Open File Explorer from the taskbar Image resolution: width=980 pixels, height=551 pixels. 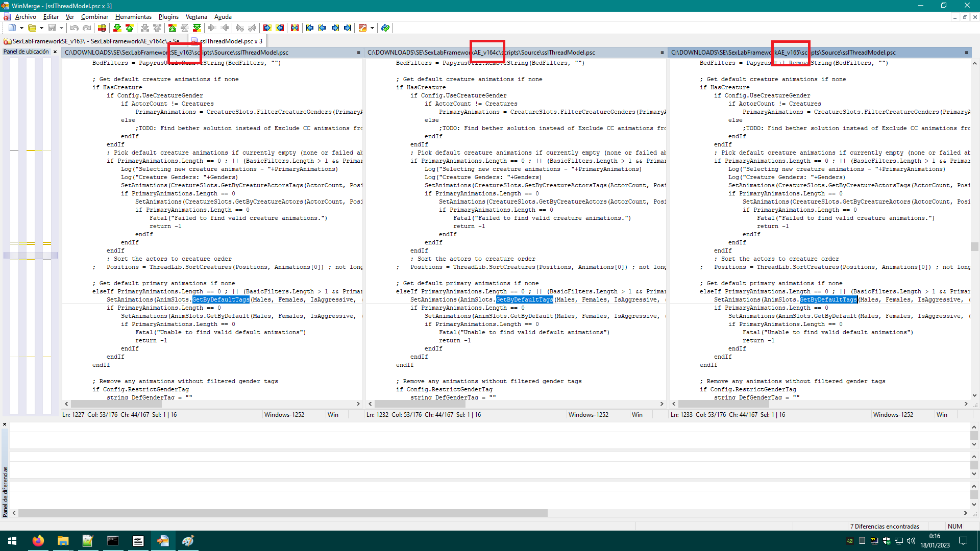pos(63,541)
